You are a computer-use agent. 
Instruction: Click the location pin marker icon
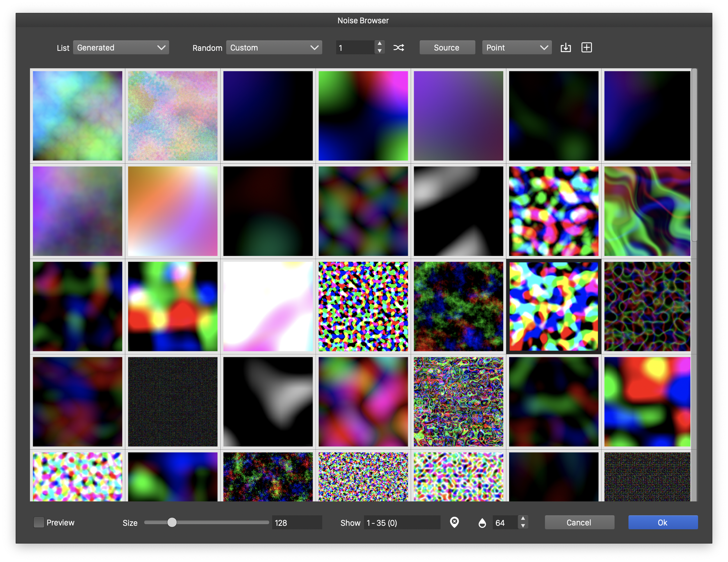pos(454,522)
